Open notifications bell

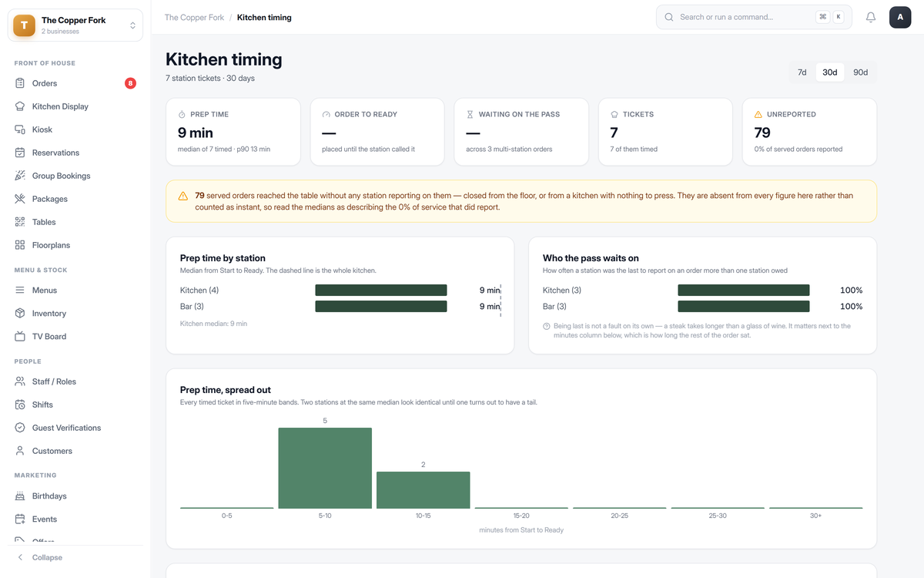(871, 17)
